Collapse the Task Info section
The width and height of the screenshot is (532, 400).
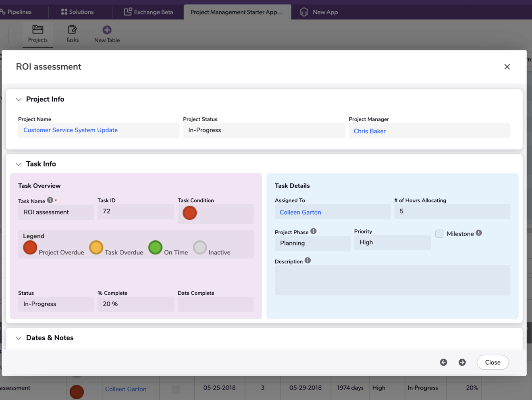[19, 164]
